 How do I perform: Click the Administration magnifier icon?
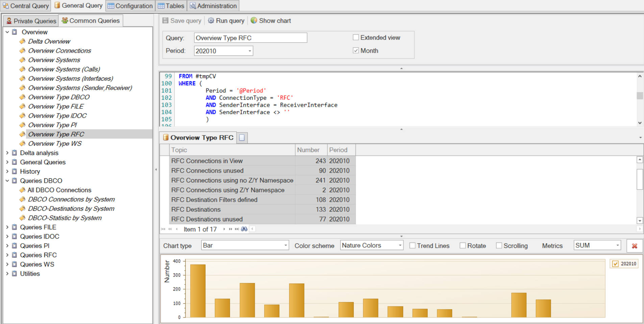pos(193,6)
